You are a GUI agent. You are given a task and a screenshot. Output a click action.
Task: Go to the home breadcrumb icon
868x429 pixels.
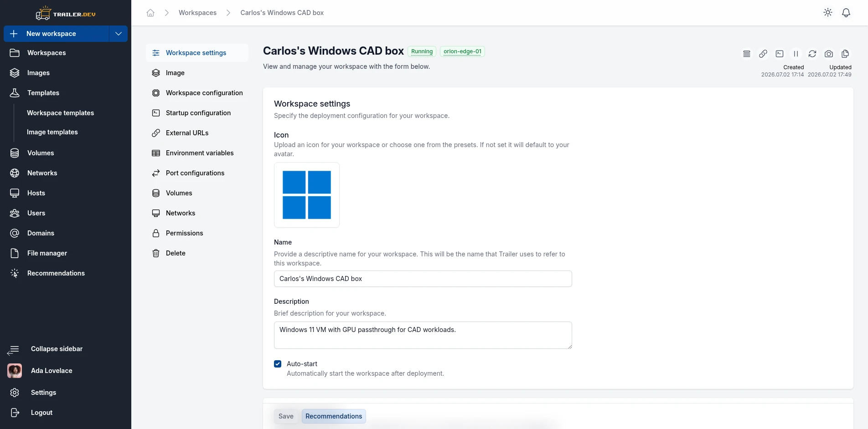tap(150, 13)
